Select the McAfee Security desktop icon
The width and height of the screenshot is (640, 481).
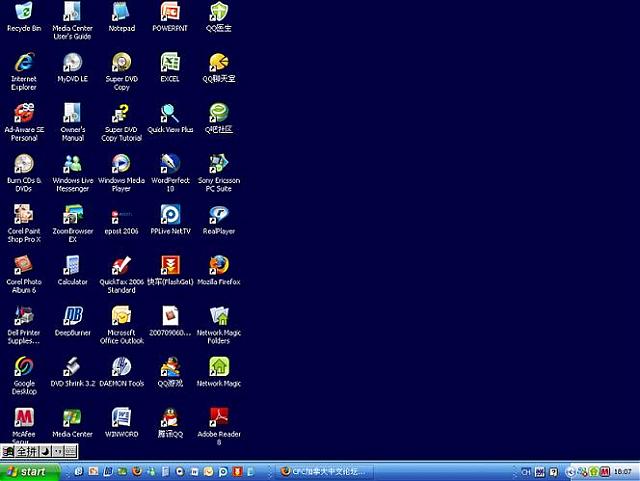(x=24, y=417)
